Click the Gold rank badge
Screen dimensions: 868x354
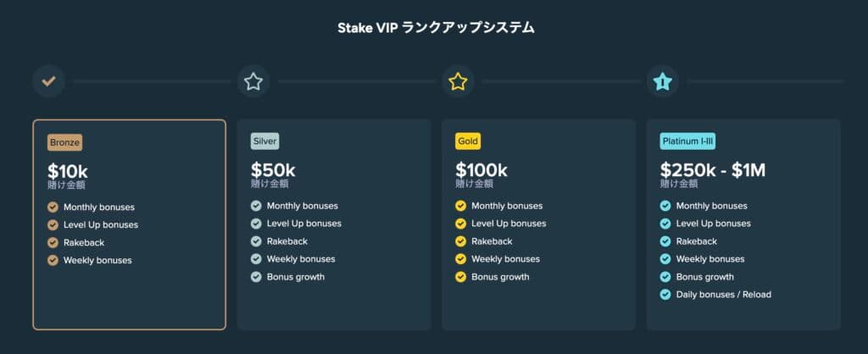point(468,141)
